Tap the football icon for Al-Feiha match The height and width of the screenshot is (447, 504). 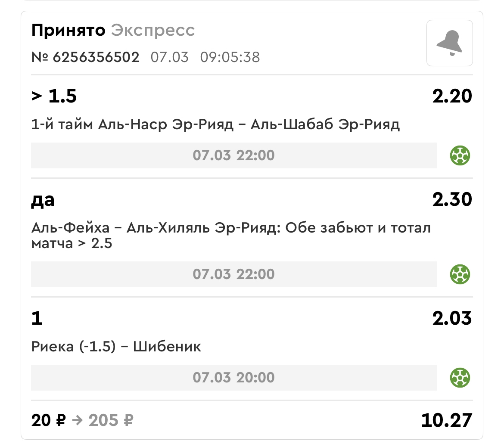[x=460, y=274]
